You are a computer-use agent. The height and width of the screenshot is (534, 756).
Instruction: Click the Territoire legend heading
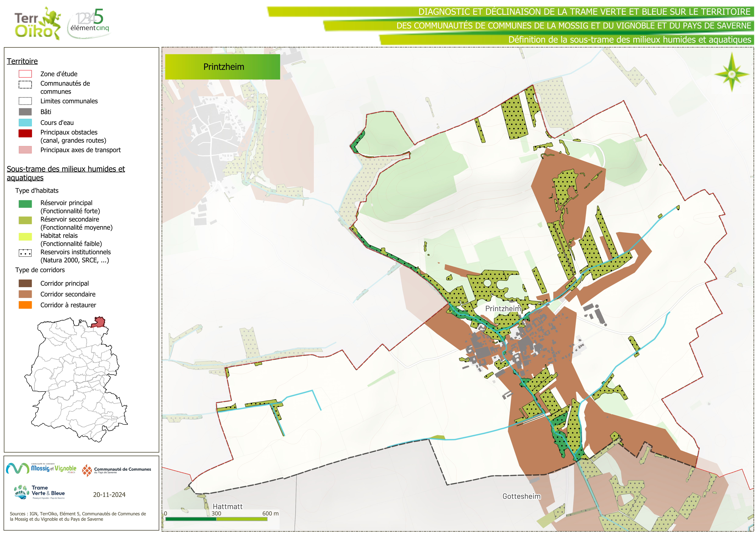(x=22, y=61)
